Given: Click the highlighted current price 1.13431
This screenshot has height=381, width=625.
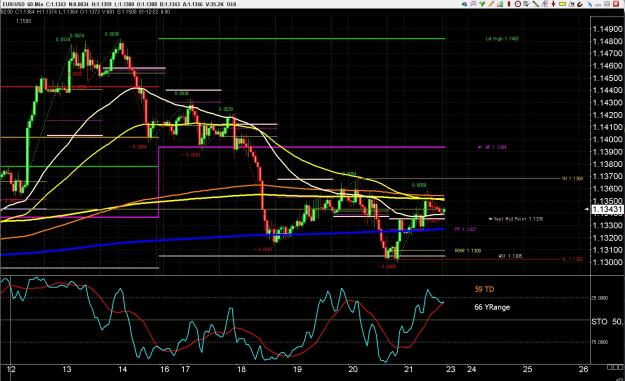Looking at the screenshot, I should (x=607, y=210).
